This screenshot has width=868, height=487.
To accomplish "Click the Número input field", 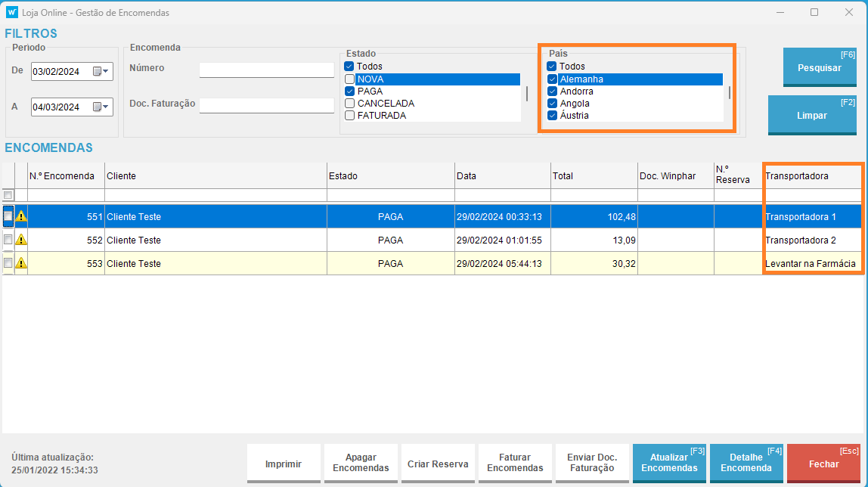I will click(x=266, y=70).
